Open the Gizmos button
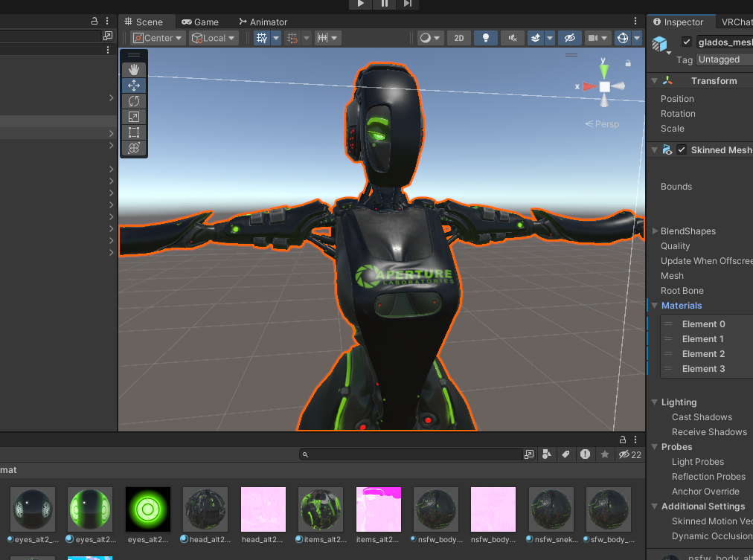Image resolution: width=753 pixels, height=560 pixels. 623,38
